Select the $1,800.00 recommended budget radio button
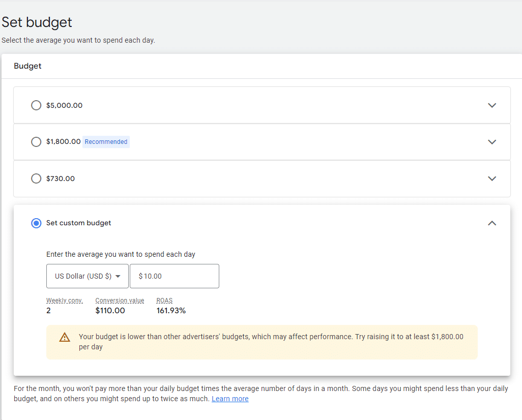Screen dimensions: 522x420 click(36, 142)
